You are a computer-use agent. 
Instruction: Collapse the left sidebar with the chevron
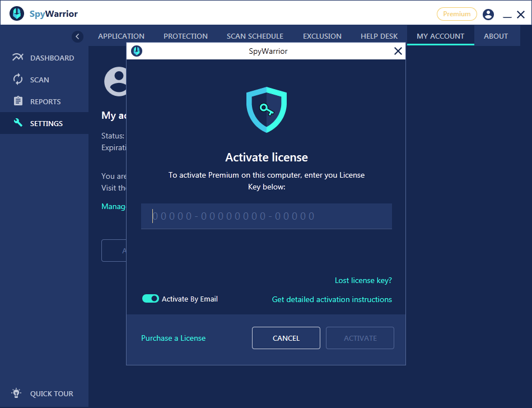point(77,36)
